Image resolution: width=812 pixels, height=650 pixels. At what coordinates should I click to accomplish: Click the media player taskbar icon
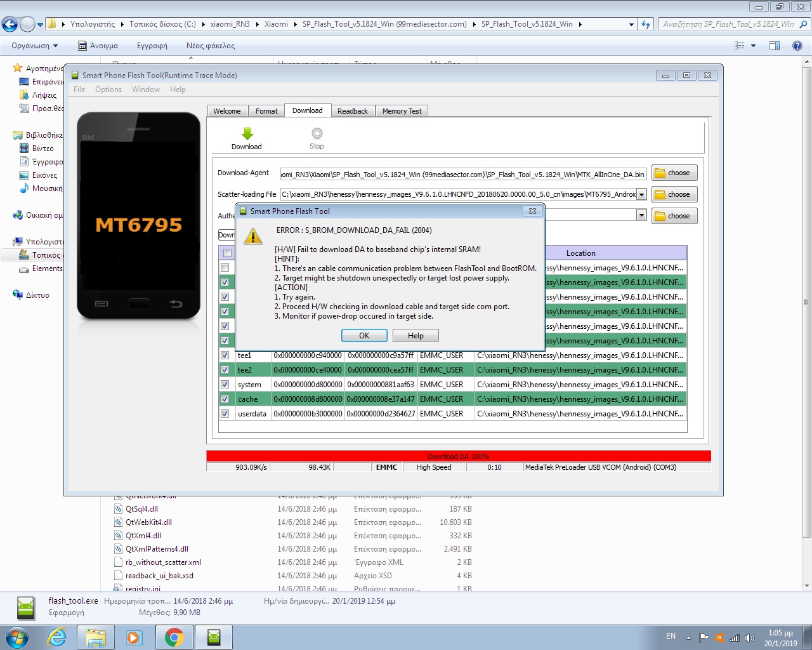pyautogui.click(x=134, y=637)
